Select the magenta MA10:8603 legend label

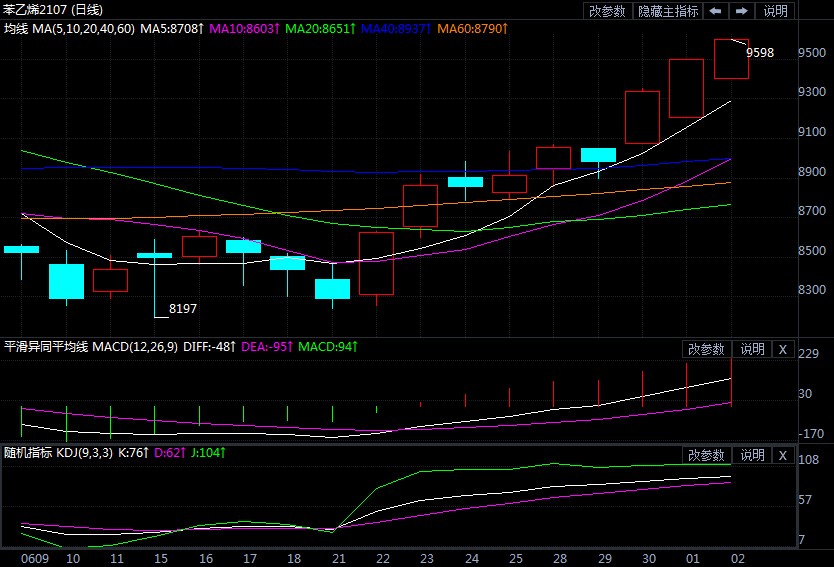[x=243, y=29]
